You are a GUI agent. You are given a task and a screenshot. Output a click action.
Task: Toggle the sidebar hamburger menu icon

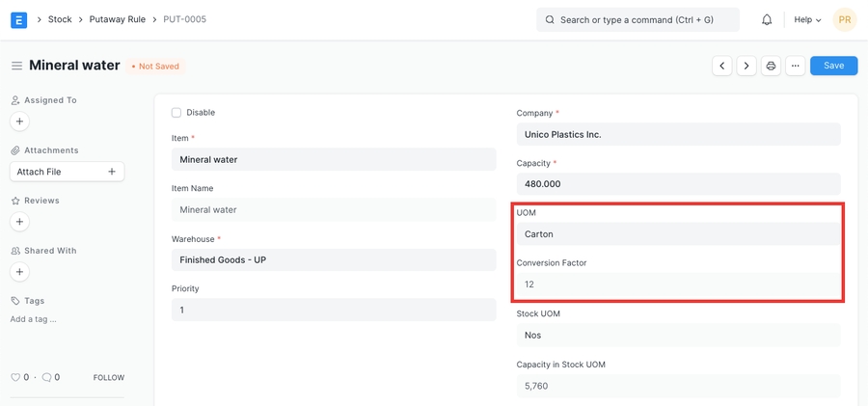[x=16, y=67]
